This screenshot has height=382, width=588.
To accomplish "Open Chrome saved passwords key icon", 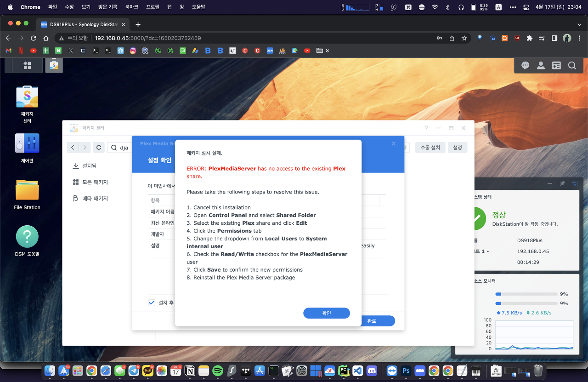I will (x=440, y=38).
